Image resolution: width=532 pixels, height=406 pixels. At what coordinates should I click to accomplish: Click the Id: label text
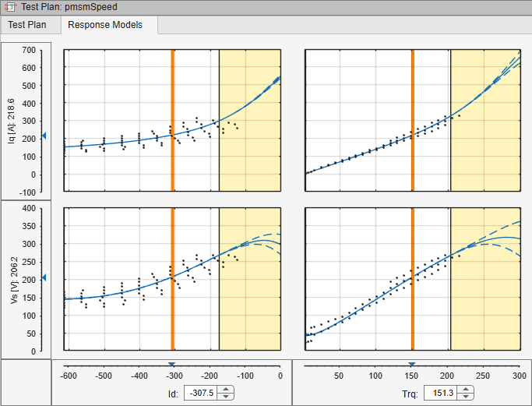[173, 394]
